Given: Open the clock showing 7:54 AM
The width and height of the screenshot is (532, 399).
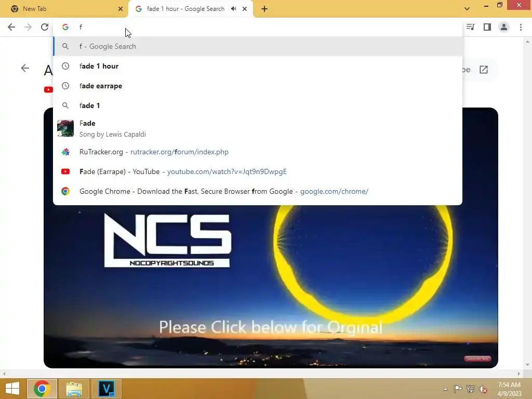Looking at the screenshot, I should (x=509, y=389).
